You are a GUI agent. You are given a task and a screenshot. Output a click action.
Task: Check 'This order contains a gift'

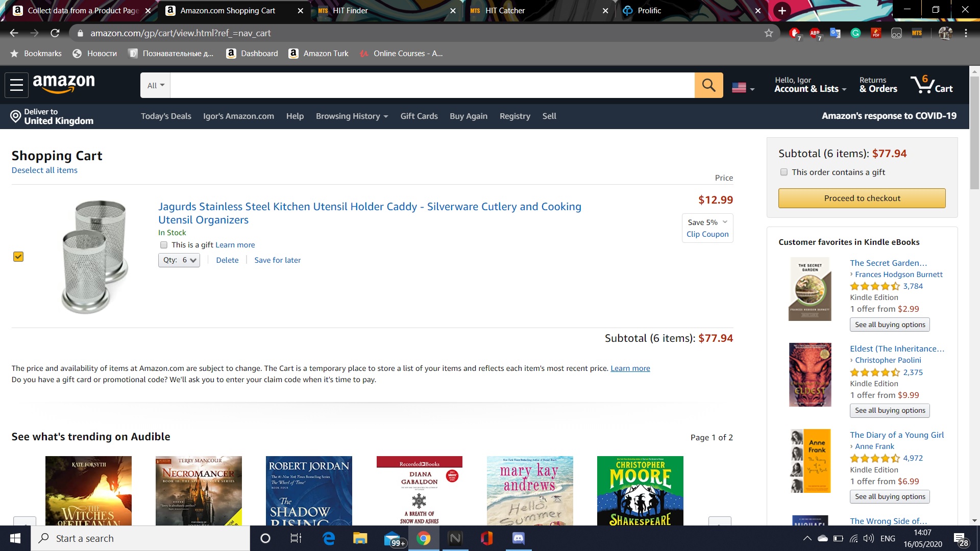pyautogui.click(x=784, y=172)
